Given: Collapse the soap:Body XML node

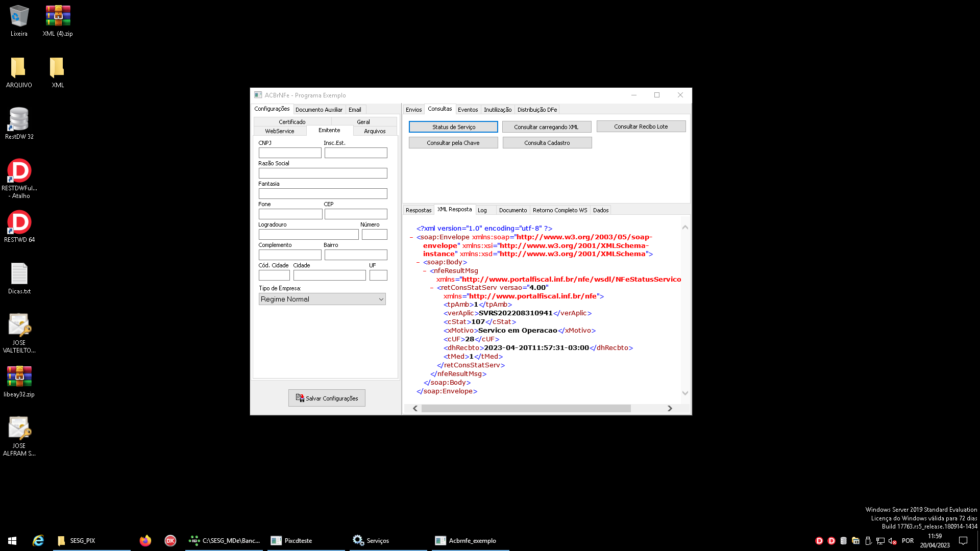Looking at the screenshot, I should [418, 262].
